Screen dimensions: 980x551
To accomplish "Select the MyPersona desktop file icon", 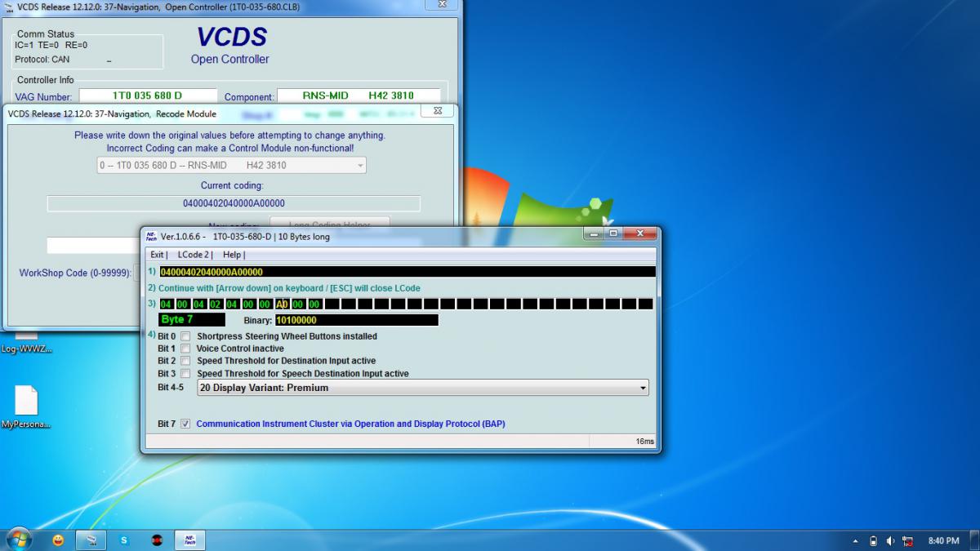I will tap(26, 407).
